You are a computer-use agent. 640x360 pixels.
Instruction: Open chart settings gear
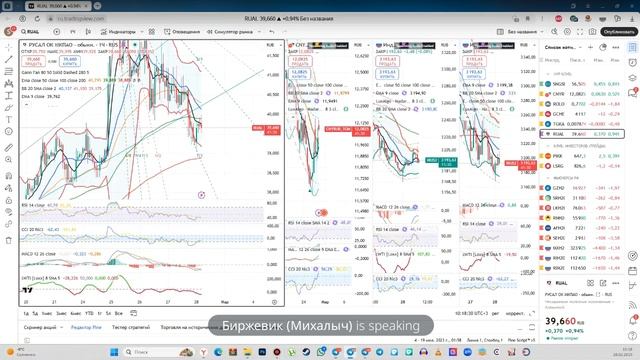coord(567,31)
